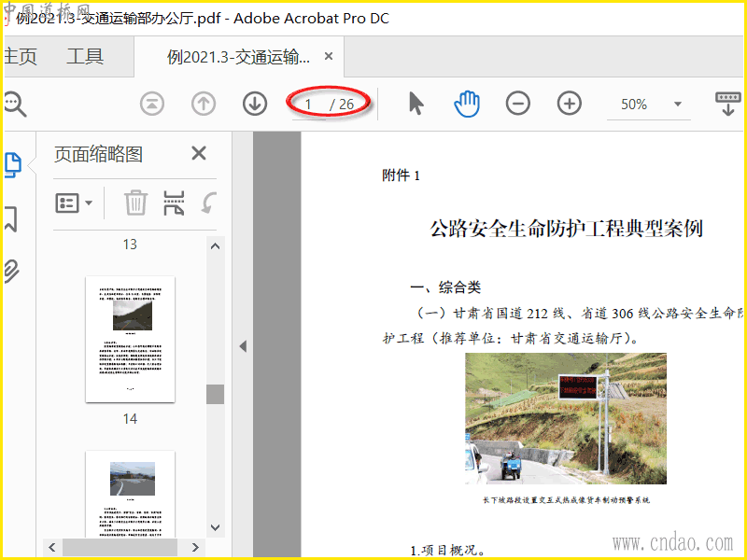Close the page thumbnails panel
747x560 pixels.
(199, 153)
